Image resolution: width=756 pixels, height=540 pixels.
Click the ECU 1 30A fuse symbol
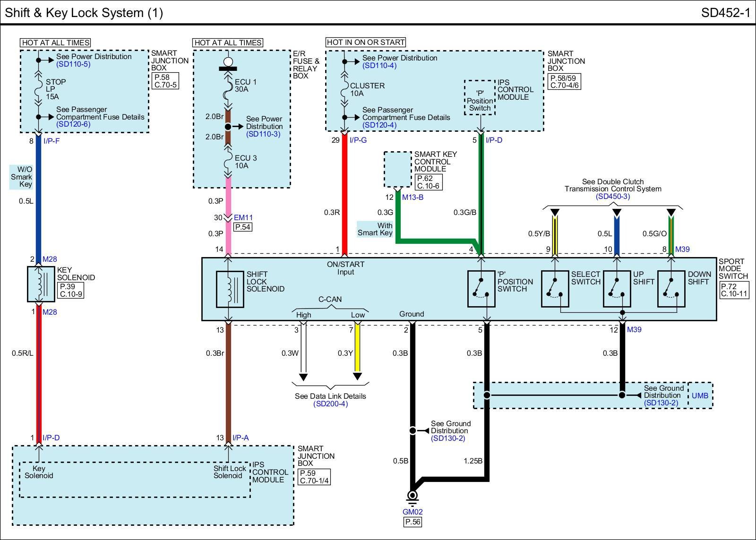(228, 86)
